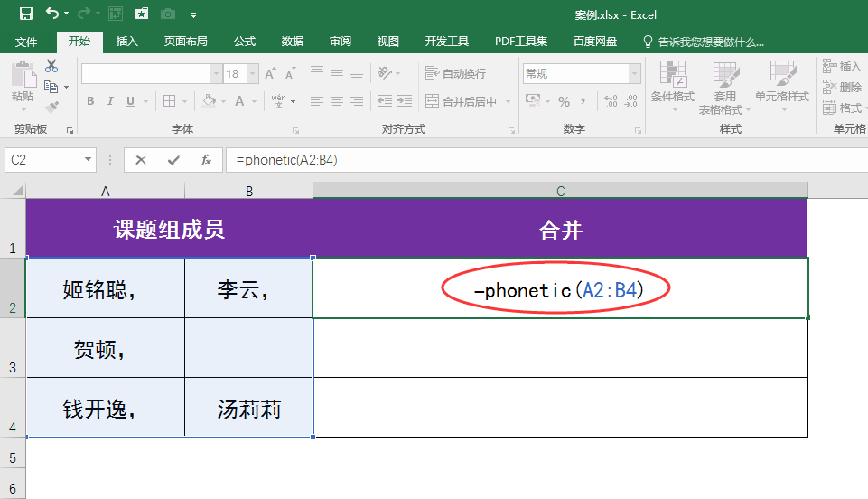Click the Bottom Align icon
868x499 pixels.
click(x=357, y=77)
